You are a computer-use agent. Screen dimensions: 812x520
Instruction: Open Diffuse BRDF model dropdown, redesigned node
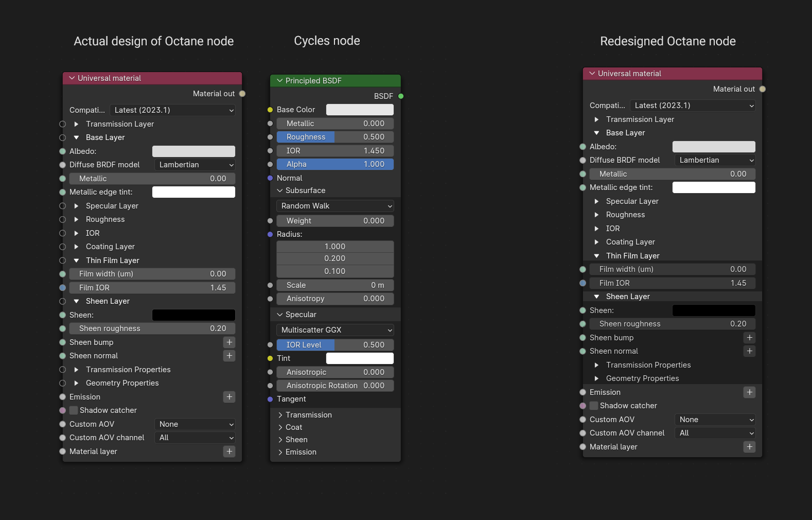click(715, 160)
